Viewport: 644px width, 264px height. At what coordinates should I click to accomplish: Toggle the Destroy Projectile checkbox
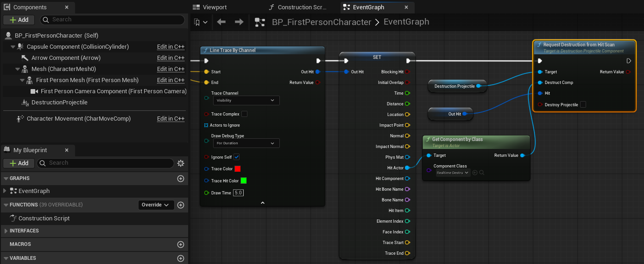[x=583, y=105]
